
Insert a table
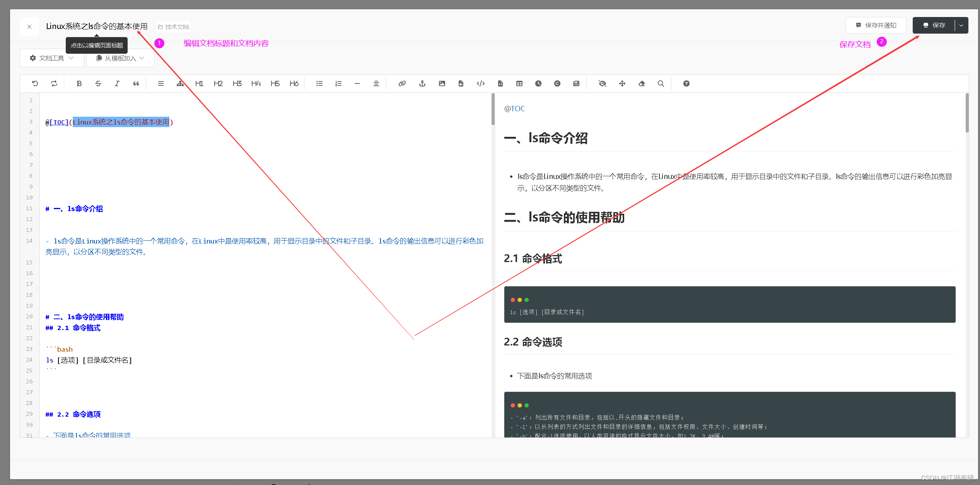519,83
